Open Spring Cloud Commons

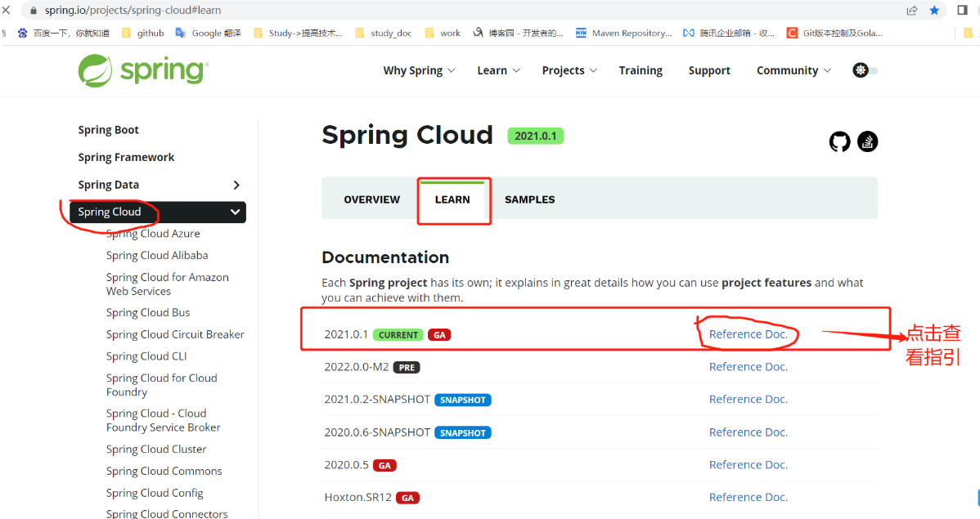pyautogui.click(x=164, y=471)
